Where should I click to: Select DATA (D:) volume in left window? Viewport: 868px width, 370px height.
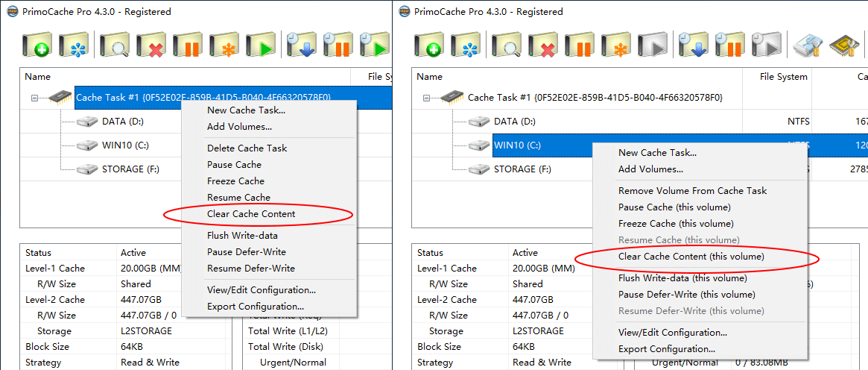pos(124,122)
